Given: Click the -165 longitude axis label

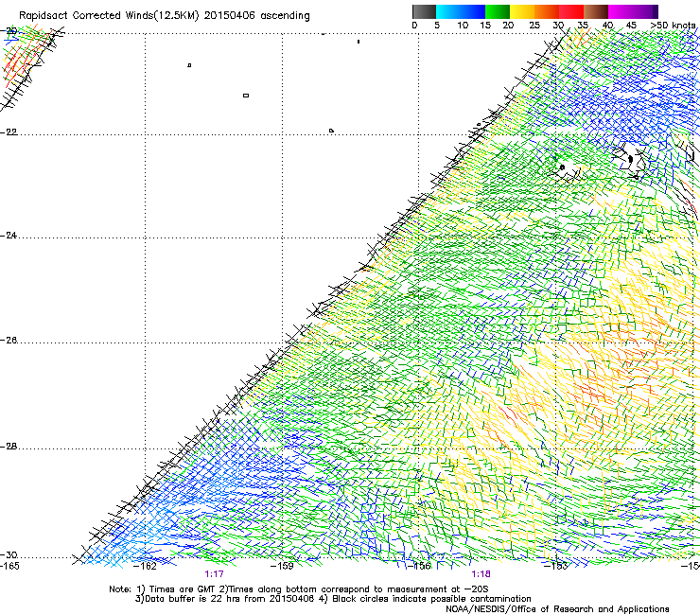Looking at the screenshot, I should pos(9,566).
